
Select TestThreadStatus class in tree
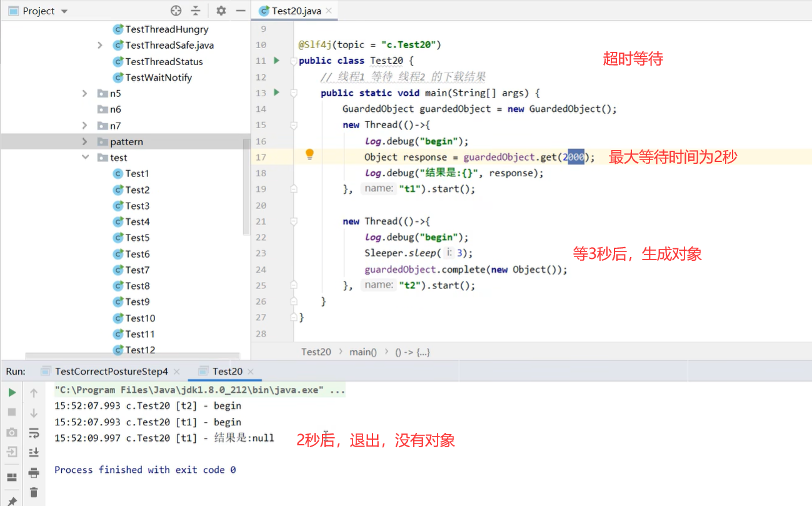pos(158,61)
